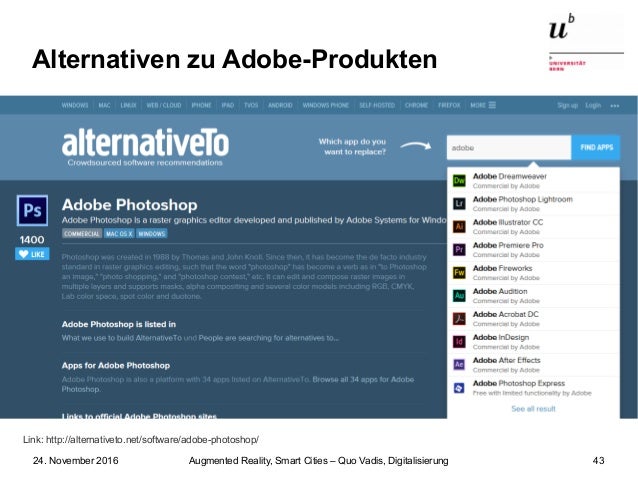Click the Universität Bern logo

tap(586, 42)
